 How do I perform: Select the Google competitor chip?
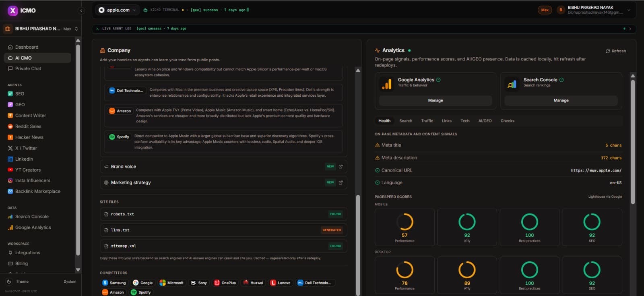(143, 283)
